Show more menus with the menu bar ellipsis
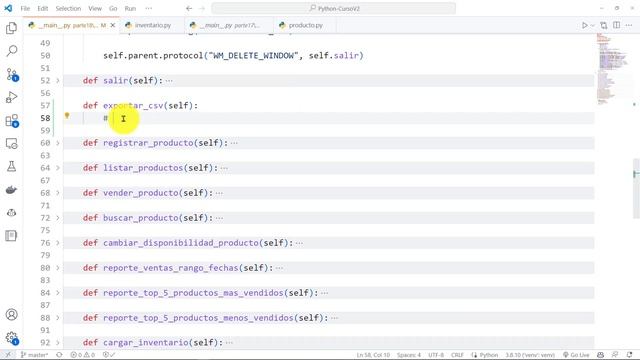The height and width of the screenshot is (360, 640). pyautogui.click(x=149, y=8)
